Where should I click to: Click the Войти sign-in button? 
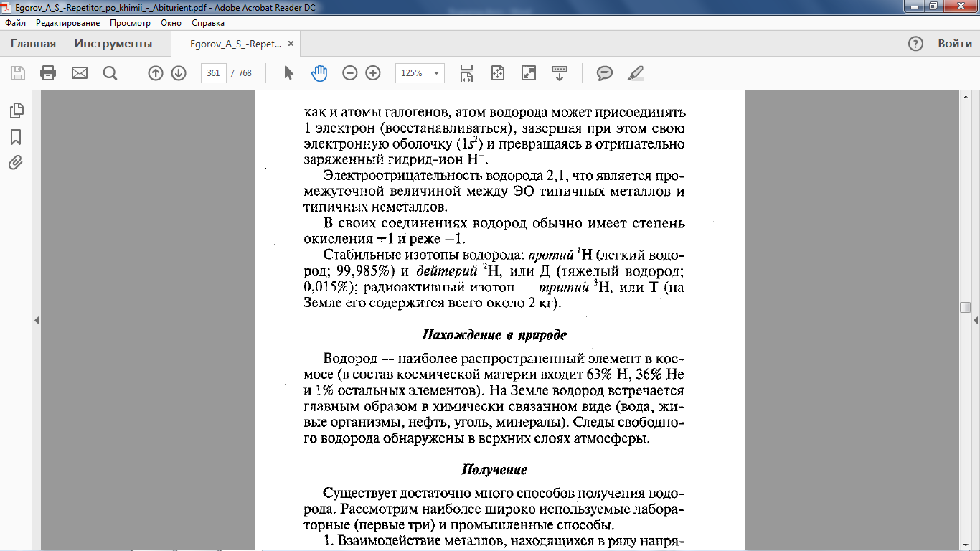[955, 44]
